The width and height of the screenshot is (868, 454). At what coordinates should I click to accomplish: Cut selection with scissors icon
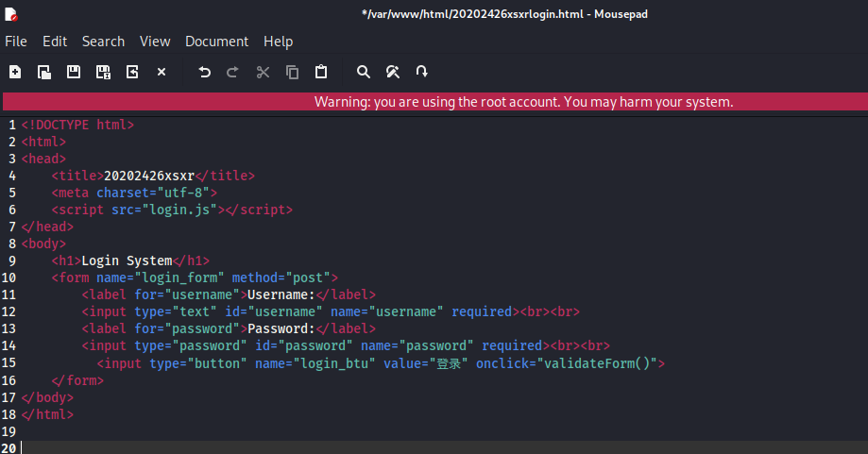[263, 72]
